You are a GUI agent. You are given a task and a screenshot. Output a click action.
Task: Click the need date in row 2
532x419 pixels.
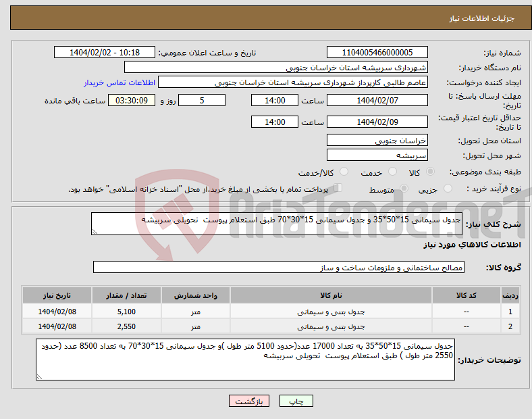tap(57, 326)
